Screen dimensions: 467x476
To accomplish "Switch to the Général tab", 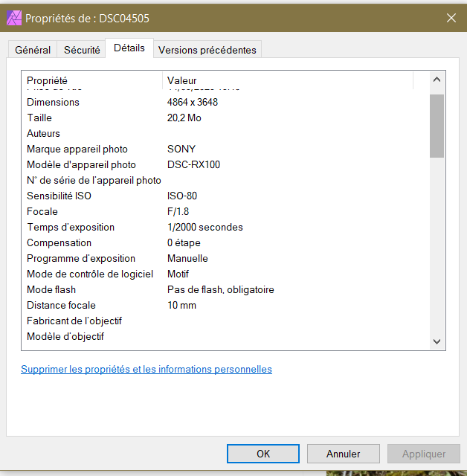I will (33, 50).
